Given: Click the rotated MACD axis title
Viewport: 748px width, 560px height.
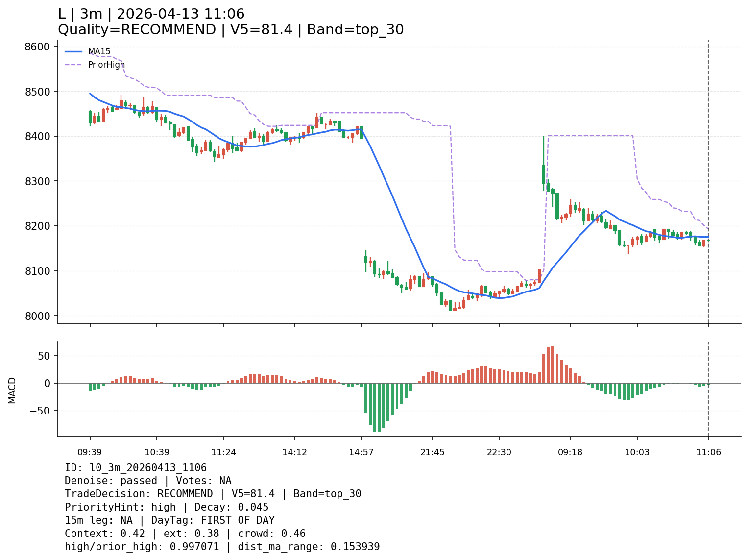Looking at the screenshot, I should 12,390.
